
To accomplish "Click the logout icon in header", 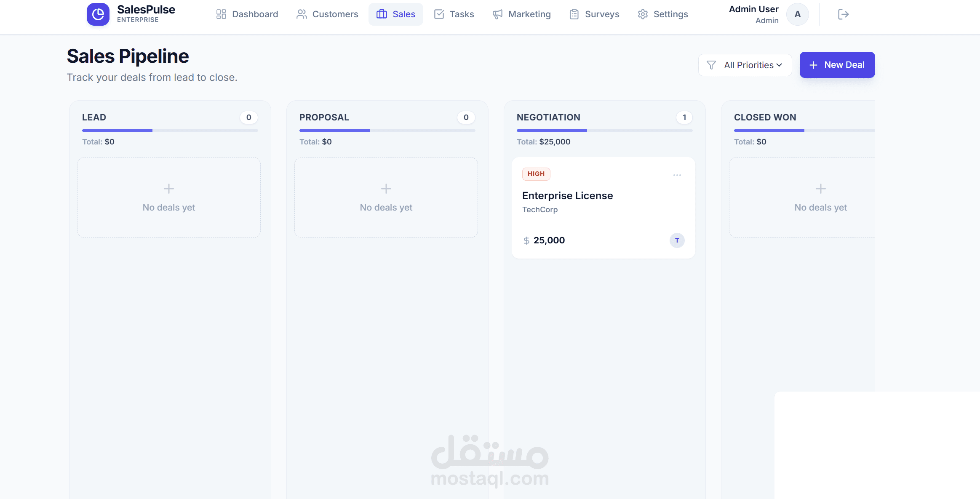I will pos(843,14).
